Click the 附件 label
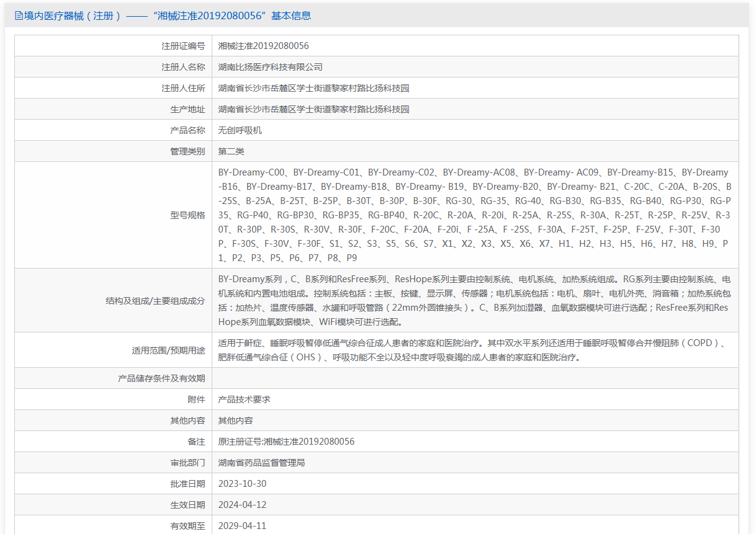This screenshot has width=756, height=534. pyautogui.click(x=196, y=399)
